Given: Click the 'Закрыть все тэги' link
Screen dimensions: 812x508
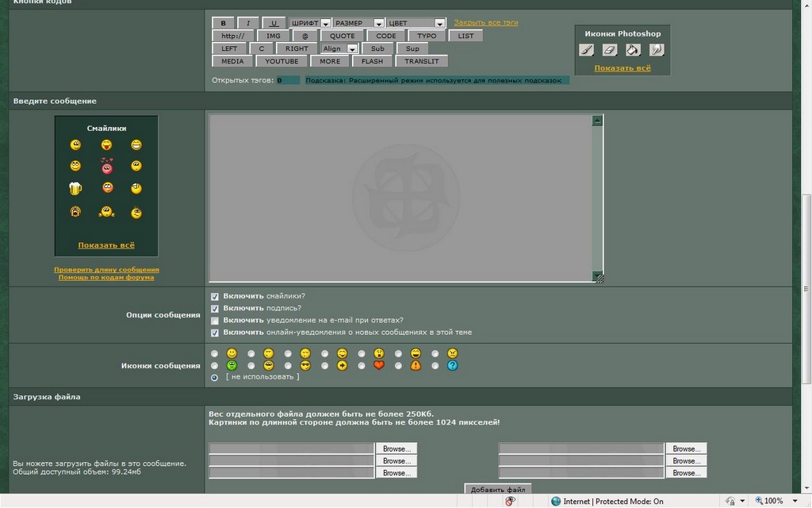Looking at the screenshot, I should pos(486,23).
